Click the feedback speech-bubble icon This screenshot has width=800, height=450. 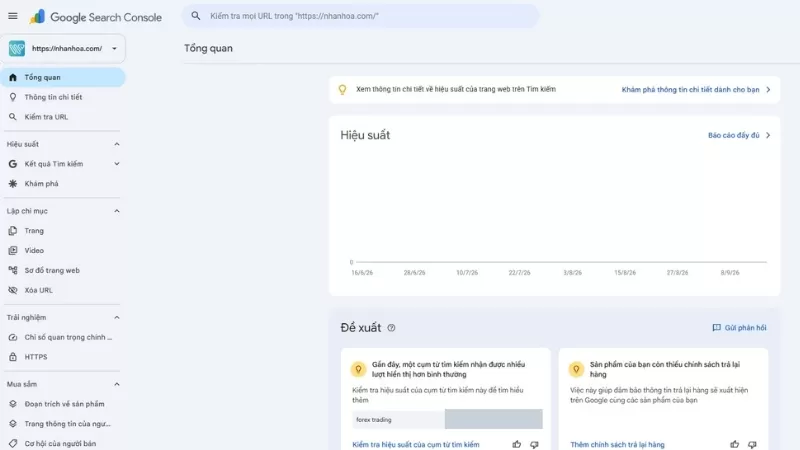click(x=716, y=328)
